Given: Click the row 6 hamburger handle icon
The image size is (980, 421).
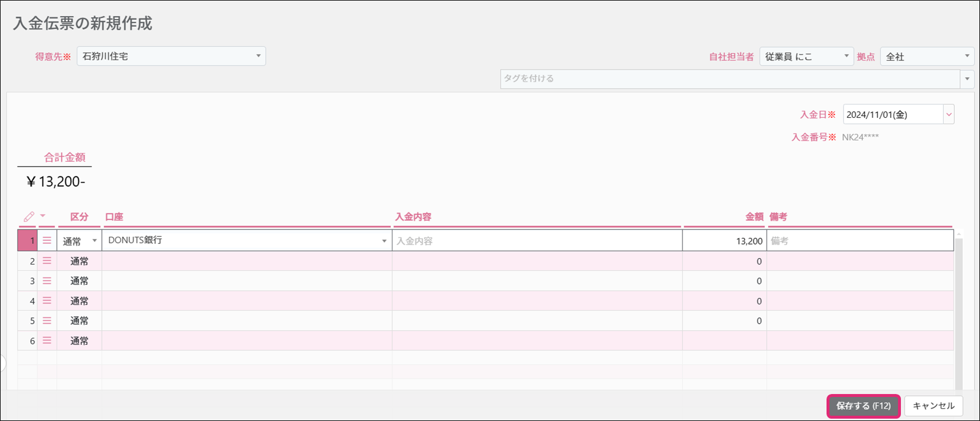Looking at the screenshot, I should point(47,341).
